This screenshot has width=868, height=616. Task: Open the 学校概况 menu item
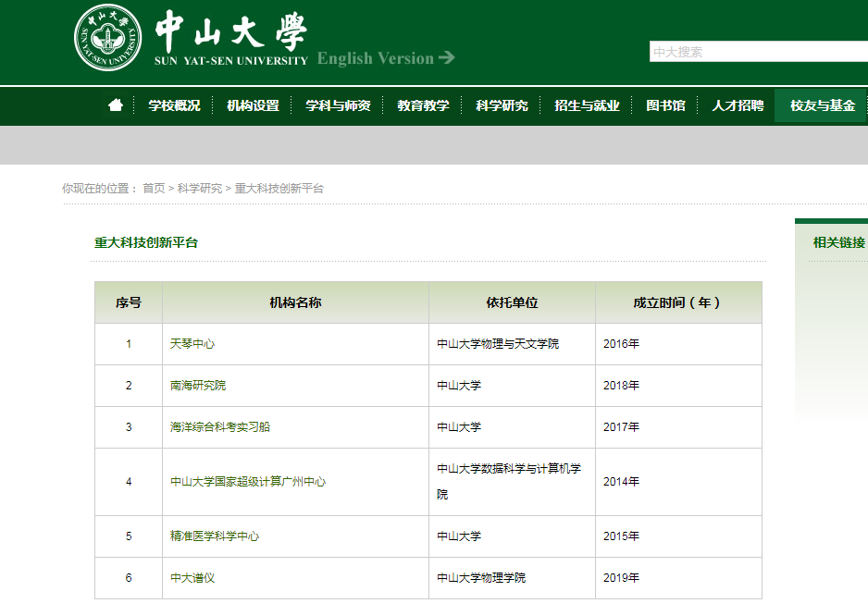click(x=173, y=105)
